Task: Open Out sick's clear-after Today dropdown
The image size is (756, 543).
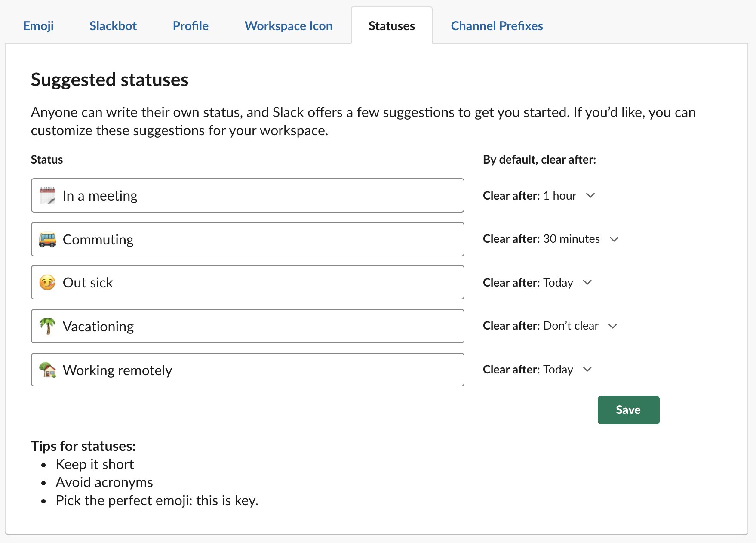Action: click(538, 283)
